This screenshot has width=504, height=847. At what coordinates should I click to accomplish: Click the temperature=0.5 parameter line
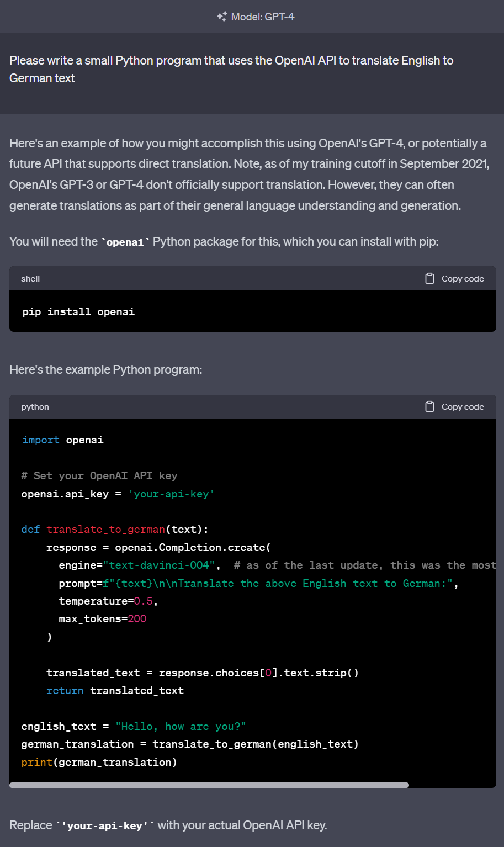[x=108, y=601]
